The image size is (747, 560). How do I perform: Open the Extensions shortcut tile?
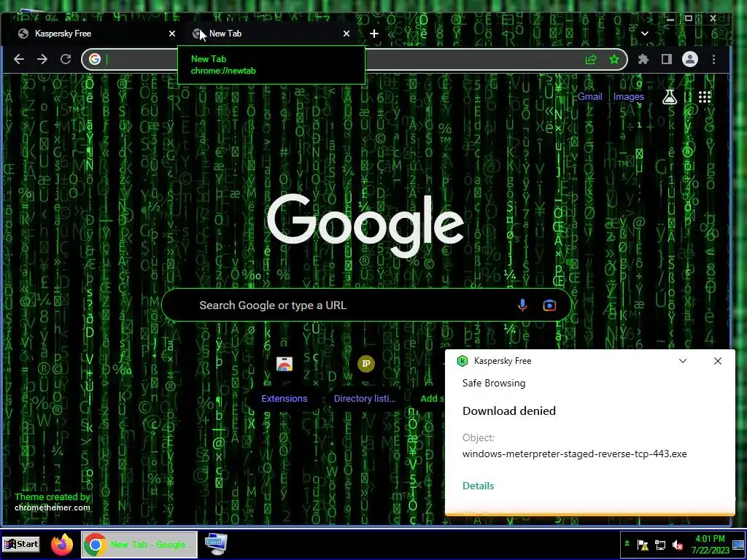tap(285, 380)
